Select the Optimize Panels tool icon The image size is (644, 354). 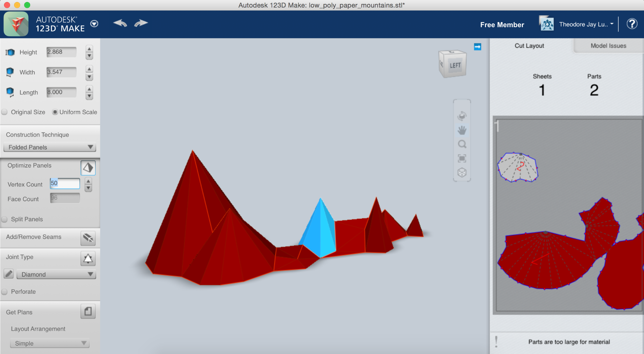[88, 167]
